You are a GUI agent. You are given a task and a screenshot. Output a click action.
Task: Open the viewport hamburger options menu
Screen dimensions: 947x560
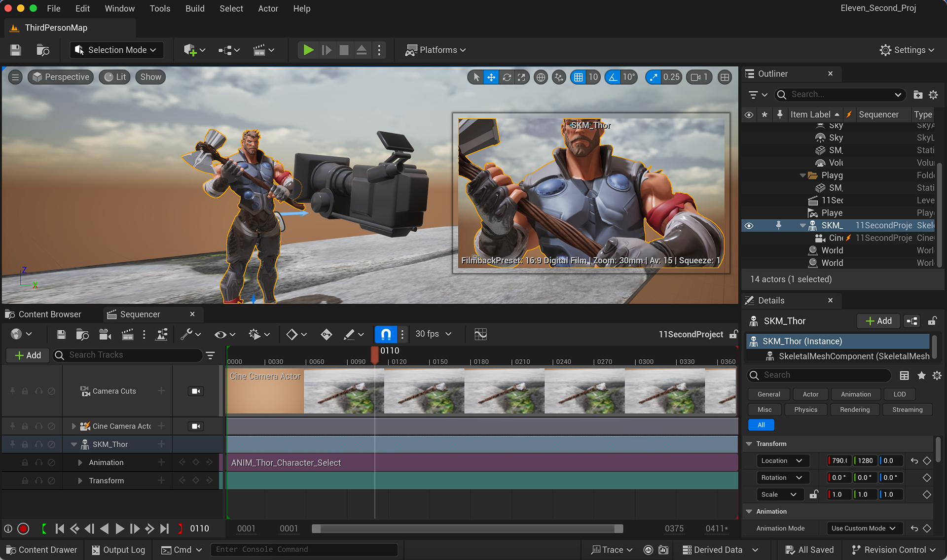(x=15, y=77)
